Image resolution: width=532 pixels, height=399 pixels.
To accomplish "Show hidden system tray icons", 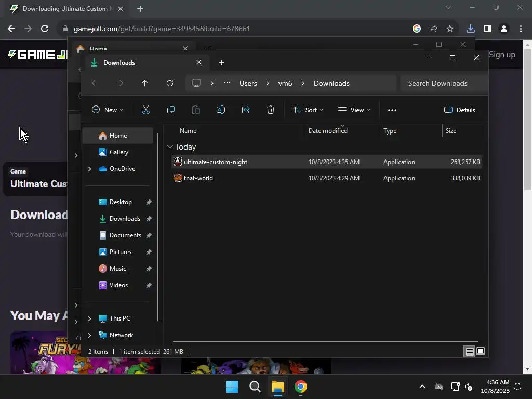I will pos(422,387).
